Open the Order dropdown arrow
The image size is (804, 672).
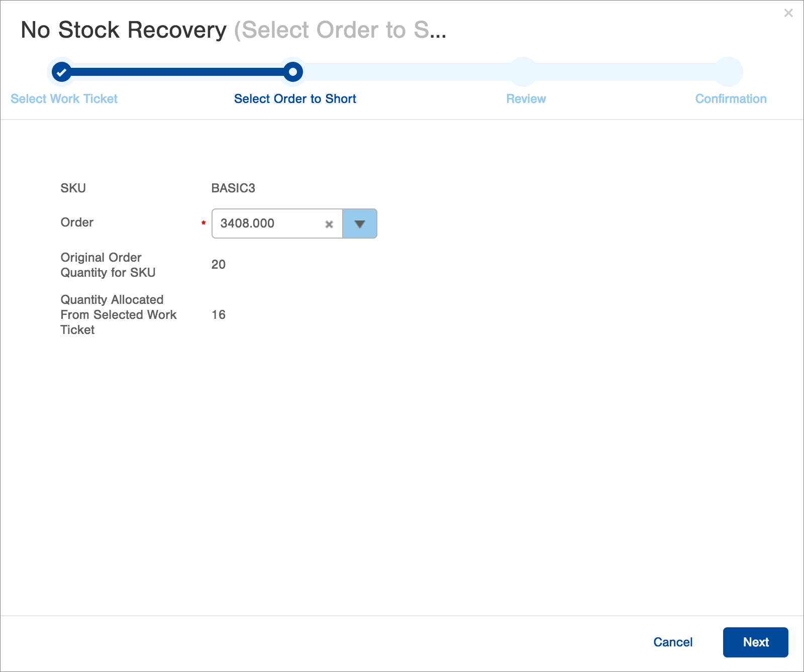coord(359,223)
